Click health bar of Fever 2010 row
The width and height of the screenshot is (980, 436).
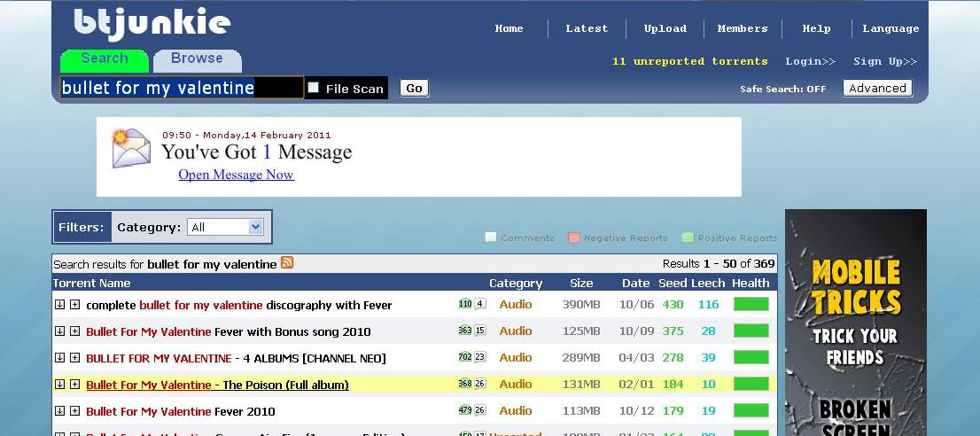coord(751,410)
